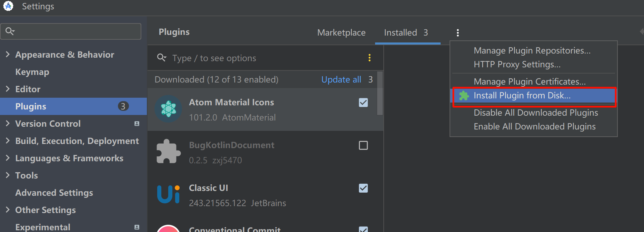Image resolution: width=644 pixels, height=232 pixels.
Task: Click the yellow search options dots icon
Action: pos(369,58)
